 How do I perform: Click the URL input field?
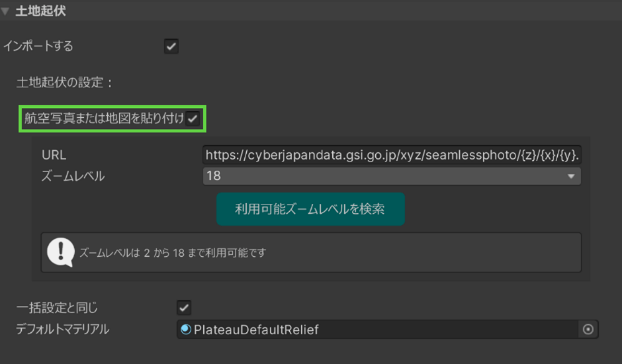[392, 155]
